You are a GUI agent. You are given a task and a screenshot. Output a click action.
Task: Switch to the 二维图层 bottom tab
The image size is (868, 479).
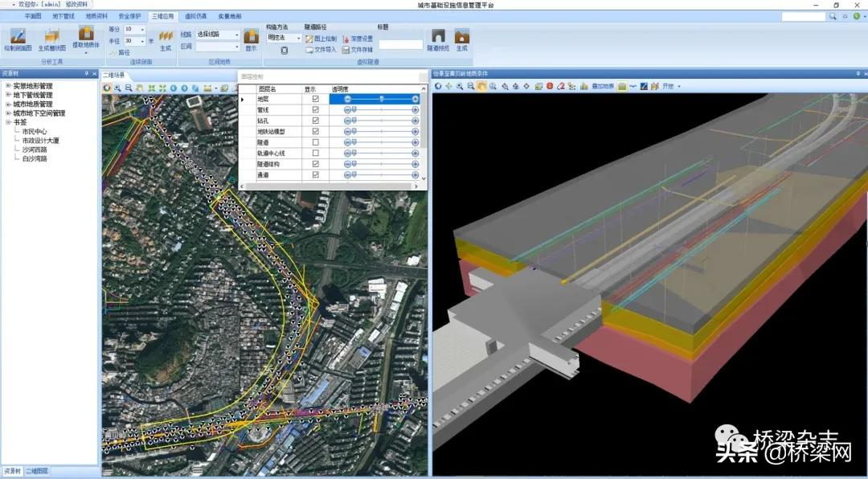[37, 471]
